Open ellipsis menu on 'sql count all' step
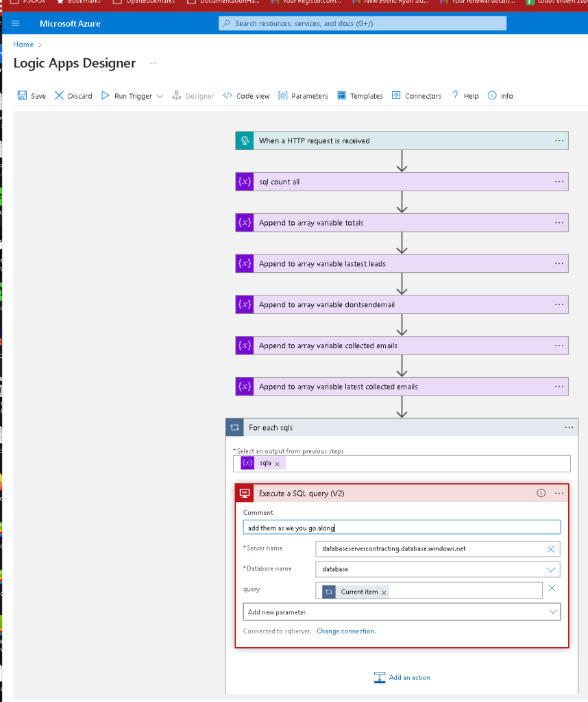Image resolution: width=588 pixels, height=702 pixels. [559, 182]
